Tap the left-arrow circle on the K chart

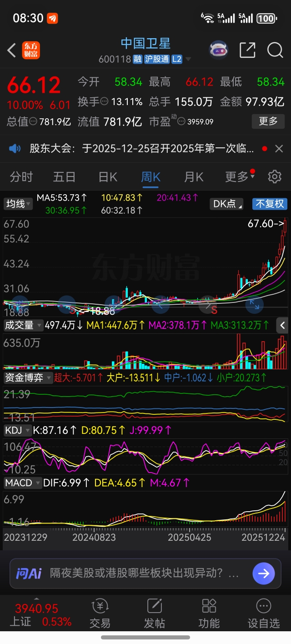point(160,305)
